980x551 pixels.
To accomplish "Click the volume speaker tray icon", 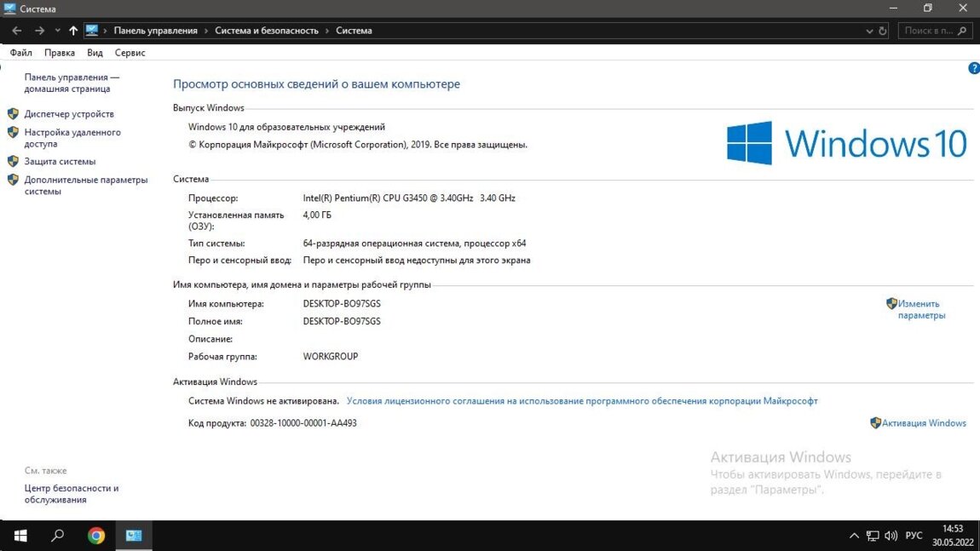I will pyautogui.click(x=891, y=536).
